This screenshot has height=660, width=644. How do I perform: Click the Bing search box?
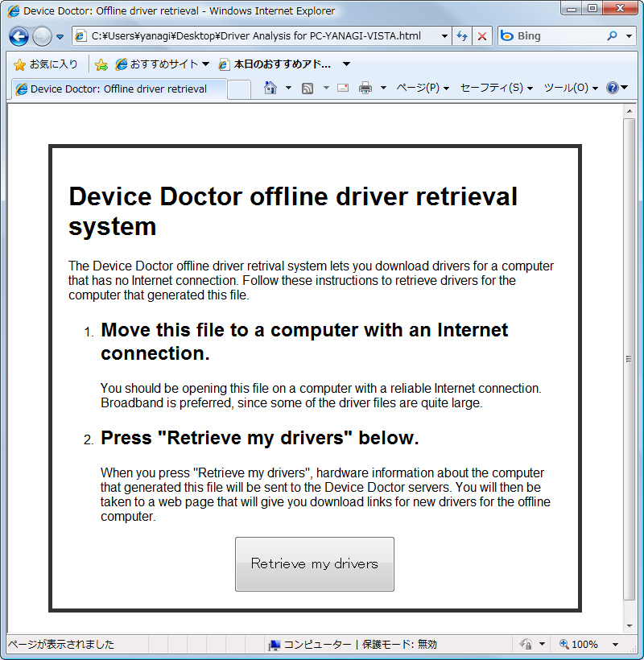click(552, 36)
